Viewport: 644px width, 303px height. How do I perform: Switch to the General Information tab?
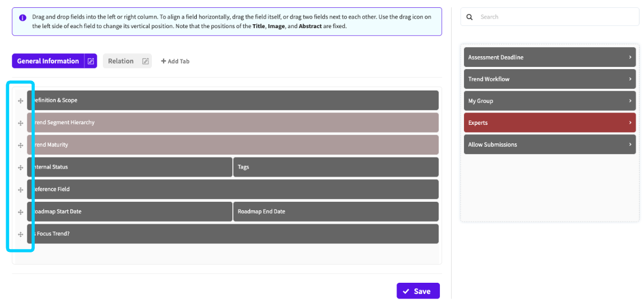[48, 61]
